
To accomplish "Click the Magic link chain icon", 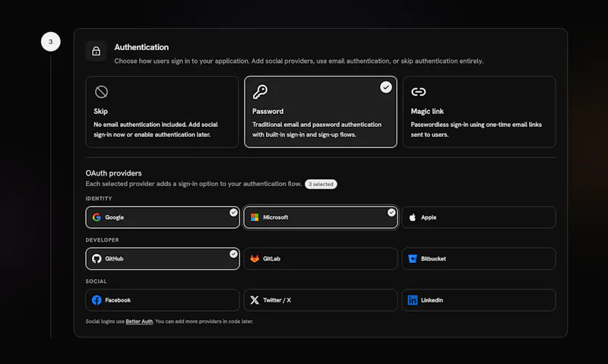I will click(419, 92).
